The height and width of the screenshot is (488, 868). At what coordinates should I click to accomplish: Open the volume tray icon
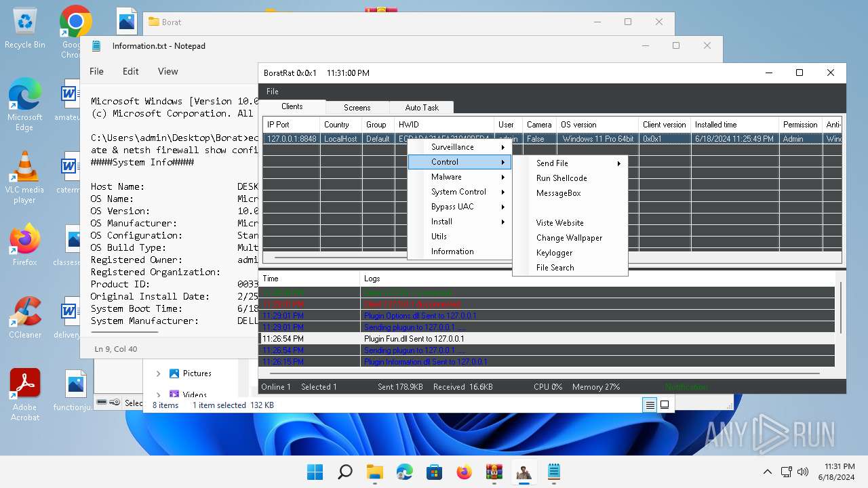[x=803, y=472]
